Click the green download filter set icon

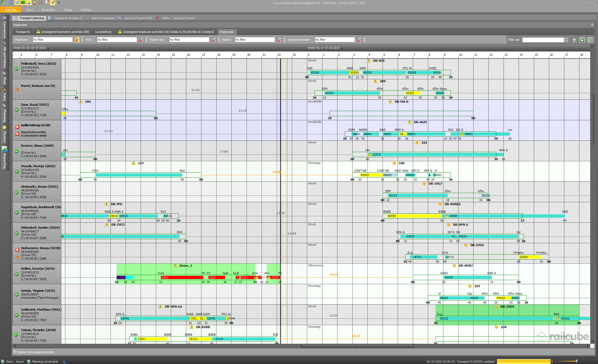(590, 40)
